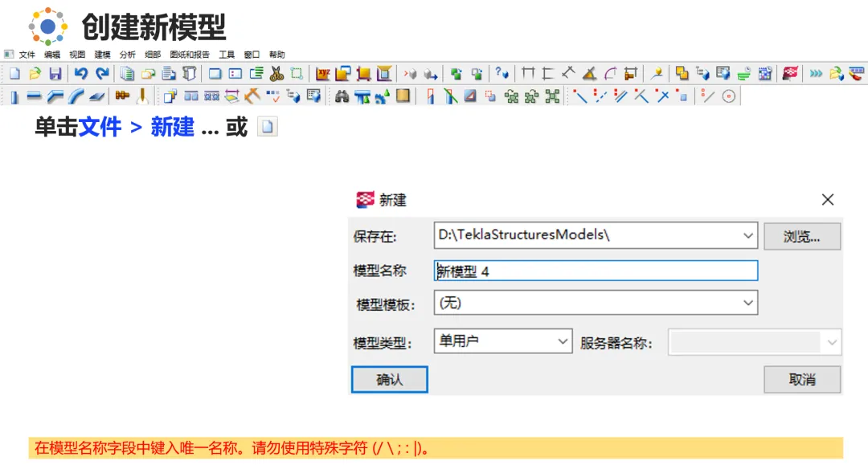The image size is (868, 469).
Task: Click the Undo arrow icon
Action: [x=81, y=74]
